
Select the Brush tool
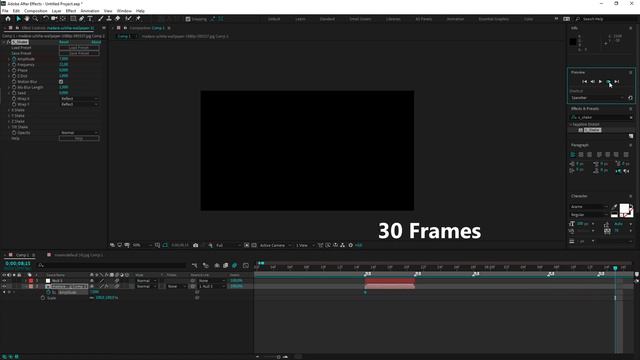100,19
